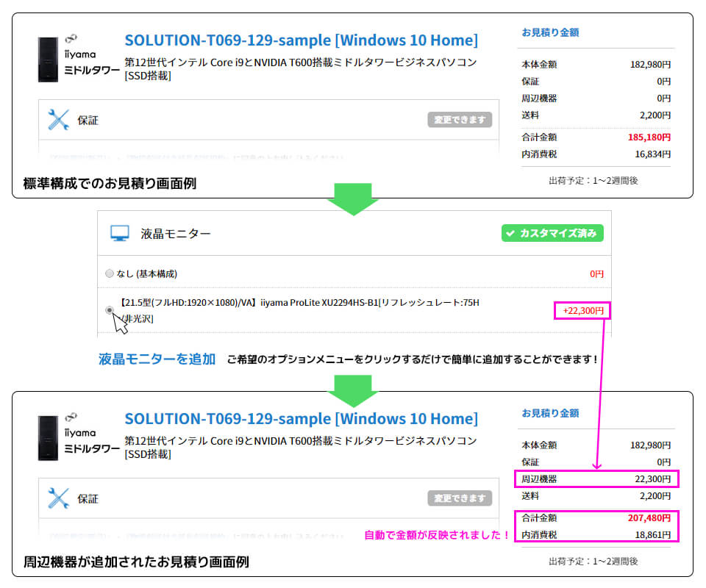Click the 液晶モニター section header
Screen dimensions: 706x588
(354, 234)
